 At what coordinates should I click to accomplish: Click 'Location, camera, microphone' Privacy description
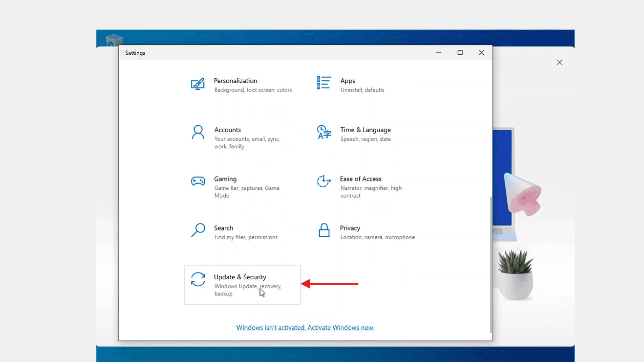click(377, 237)
